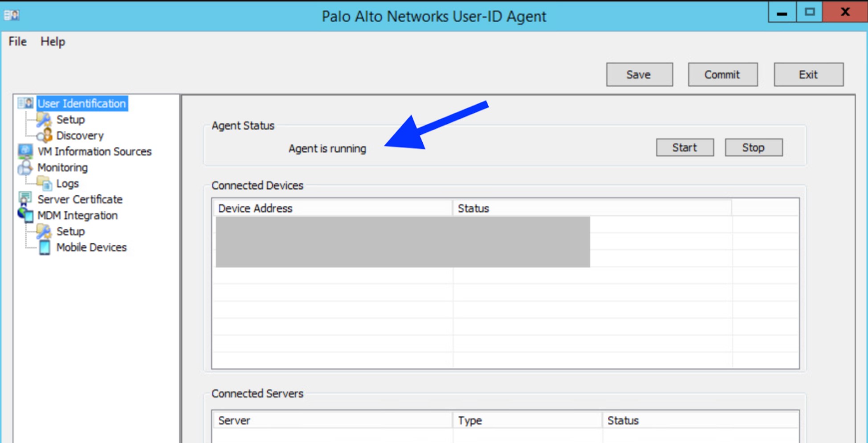
Task: Click the Connected Servers Status column header
Action: [x=700, y=420]
